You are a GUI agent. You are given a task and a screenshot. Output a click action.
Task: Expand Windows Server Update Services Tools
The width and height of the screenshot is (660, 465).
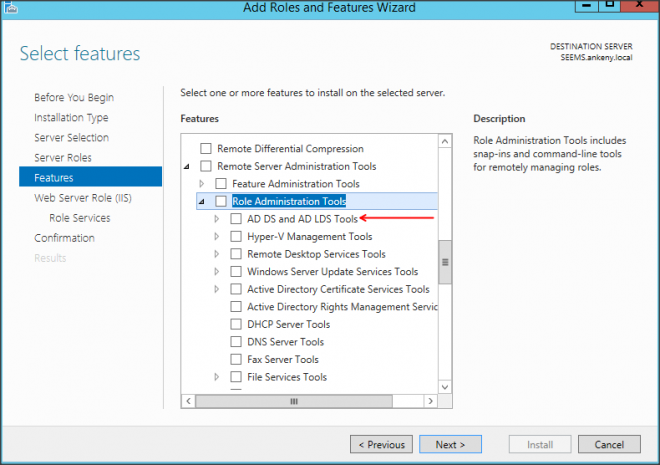coord(217,272)
